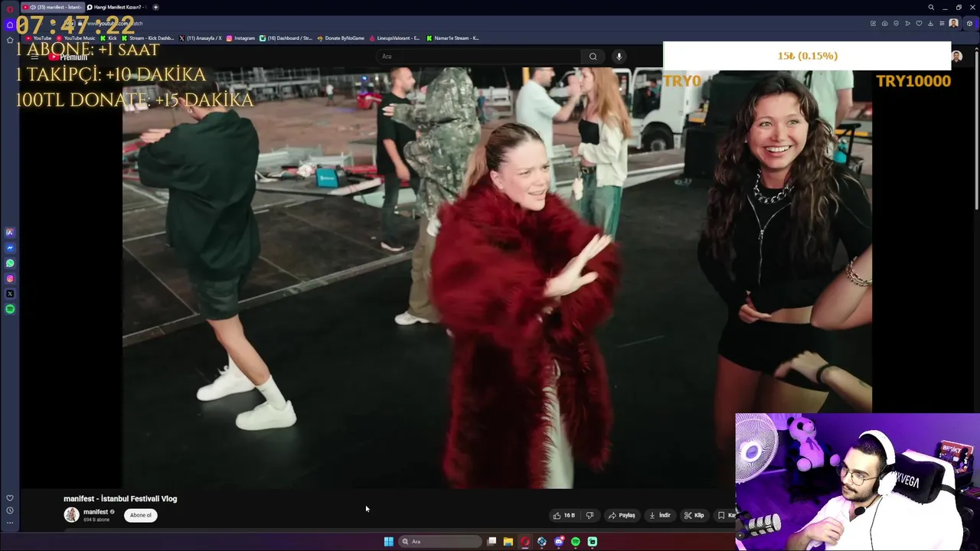This screenshot has height=551, width=980.
Task: Open the browser profile avatar
Action: pos(953,24)
